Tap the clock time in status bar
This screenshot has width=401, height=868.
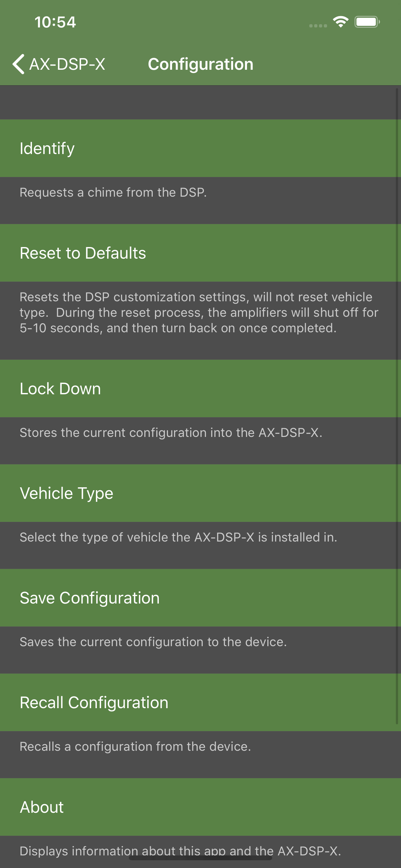point(55,22)
